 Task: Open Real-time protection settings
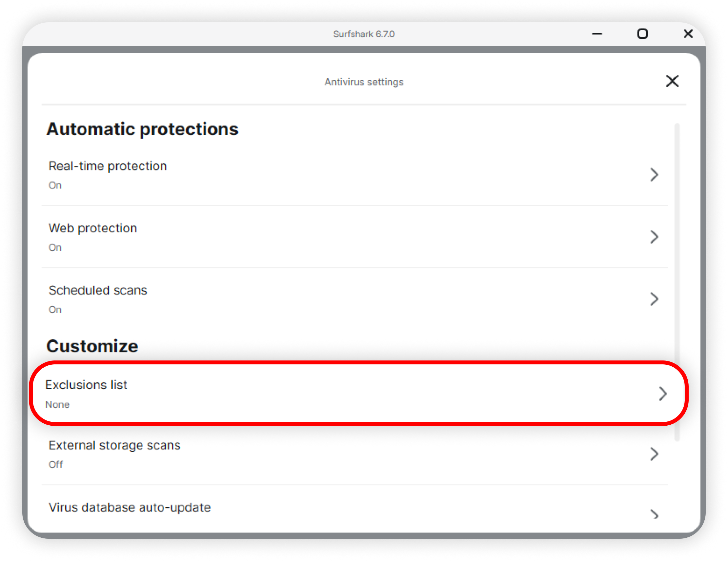[108, 166]
